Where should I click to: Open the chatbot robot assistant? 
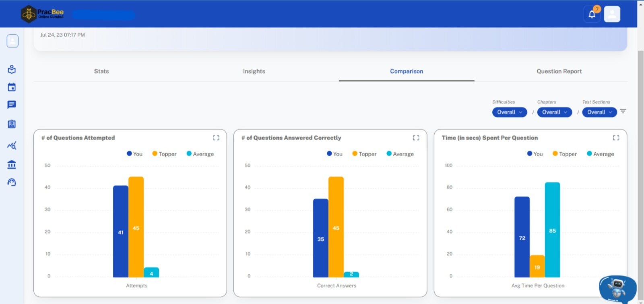[617, 289]
